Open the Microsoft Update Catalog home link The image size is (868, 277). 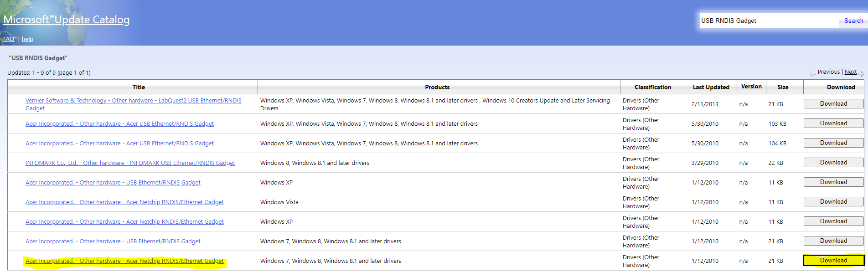point(67,20)
